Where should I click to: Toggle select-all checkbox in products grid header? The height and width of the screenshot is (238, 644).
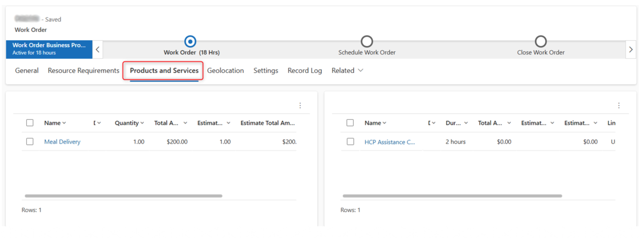(x=30, y=123)
